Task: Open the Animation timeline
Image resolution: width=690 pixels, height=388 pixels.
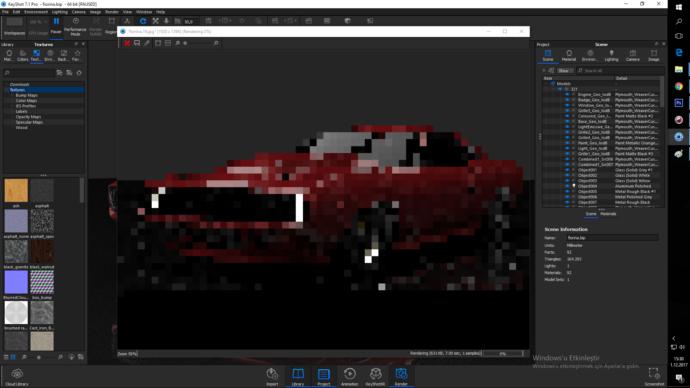Action: click(349, 377)
